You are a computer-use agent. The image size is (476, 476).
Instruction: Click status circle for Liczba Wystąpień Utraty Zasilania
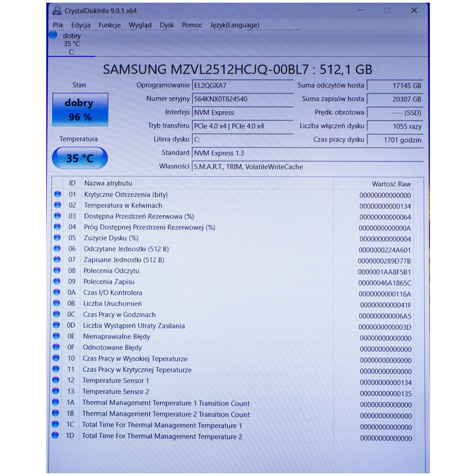(x=56, y=325)
